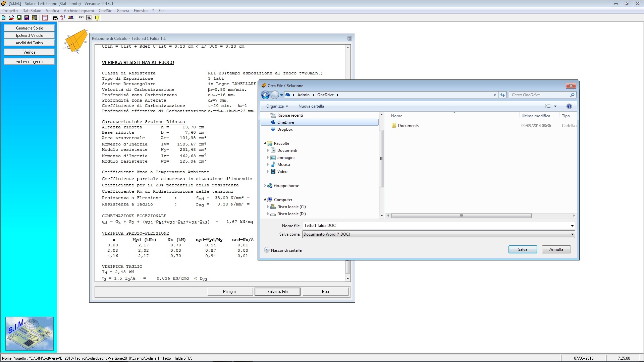Screen dimensions: 644x362
Task: Open the Nome file history dropdown
Action: click(x=572, y=226)
